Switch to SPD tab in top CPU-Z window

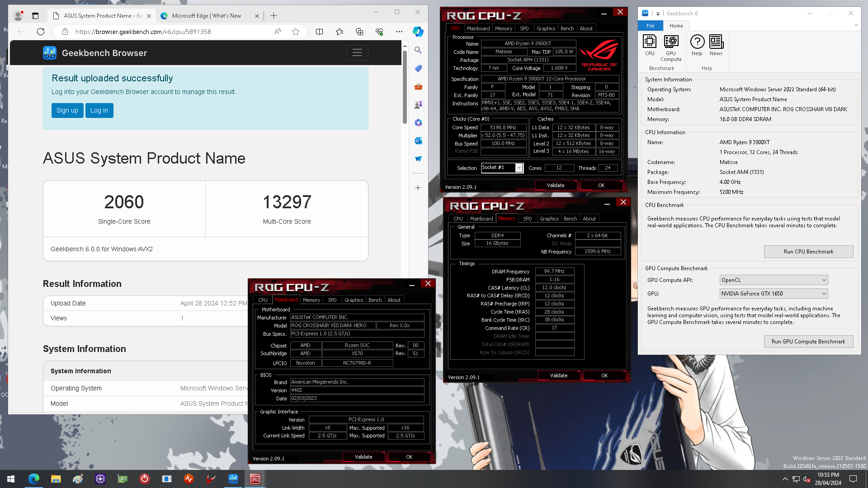pyautogui.click(x=524, y=28)
